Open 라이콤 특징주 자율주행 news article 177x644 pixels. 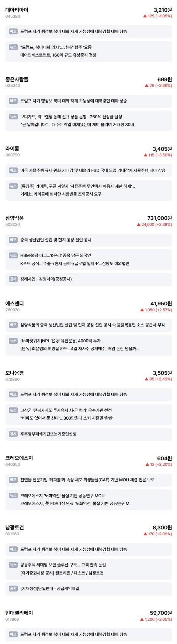pos(77,186)
